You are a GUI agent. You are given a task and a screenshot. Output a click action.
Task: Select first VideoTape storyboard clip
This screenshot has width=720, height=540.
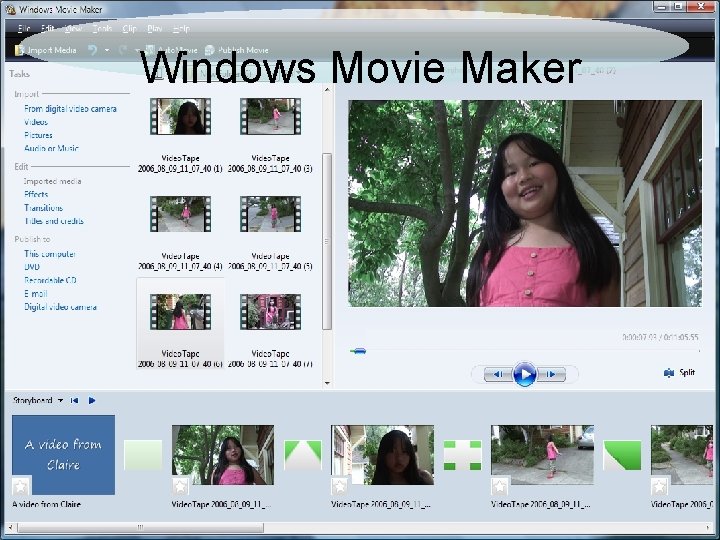(x=223, y=455)
